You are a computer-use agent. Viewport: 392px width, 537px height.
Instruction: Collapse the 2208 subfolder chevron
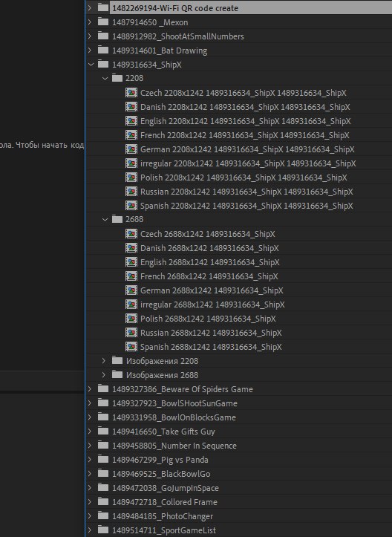(x=105, y=79)
